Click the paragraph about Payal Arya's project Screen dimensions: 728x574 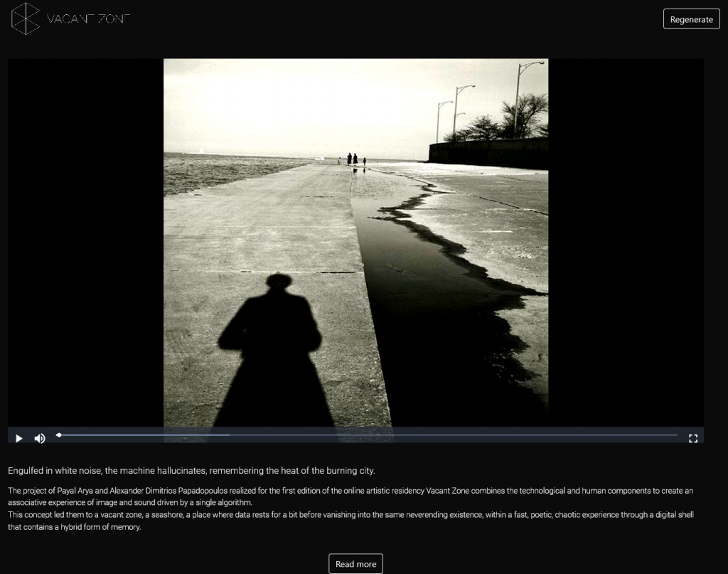[x=350, y=496]
